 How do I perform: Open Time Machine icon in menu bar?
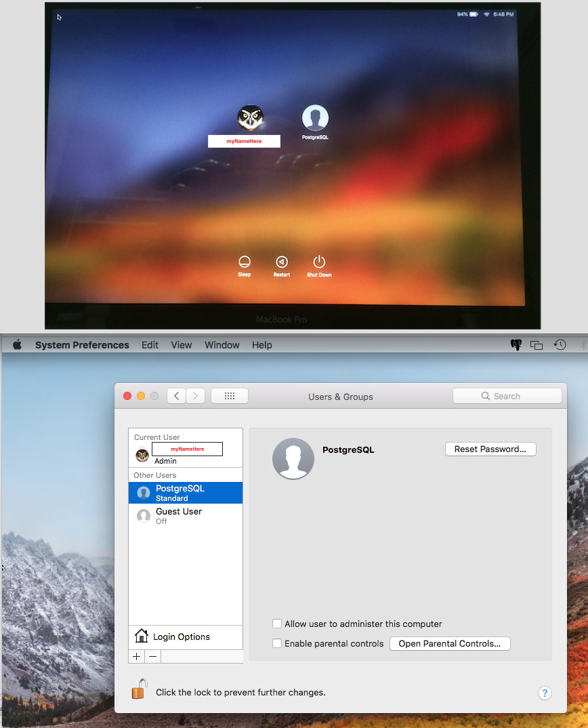pos(560,345)
